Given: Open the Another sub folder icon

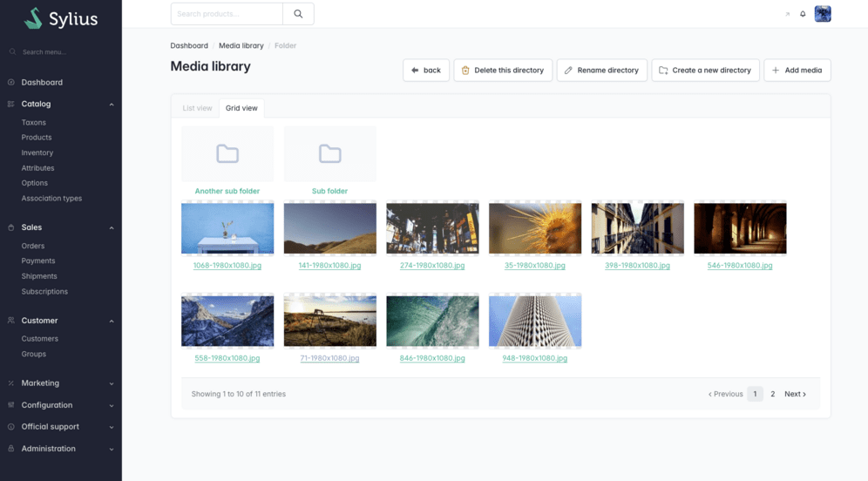Looking at the screenshot, I should click(227, 154).
